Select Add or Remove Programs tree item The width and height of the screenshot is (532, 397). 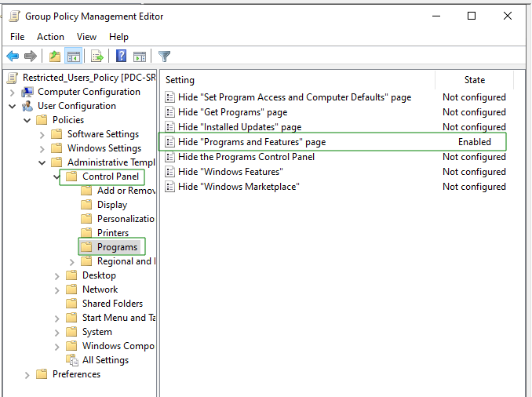tap(126, 191)
